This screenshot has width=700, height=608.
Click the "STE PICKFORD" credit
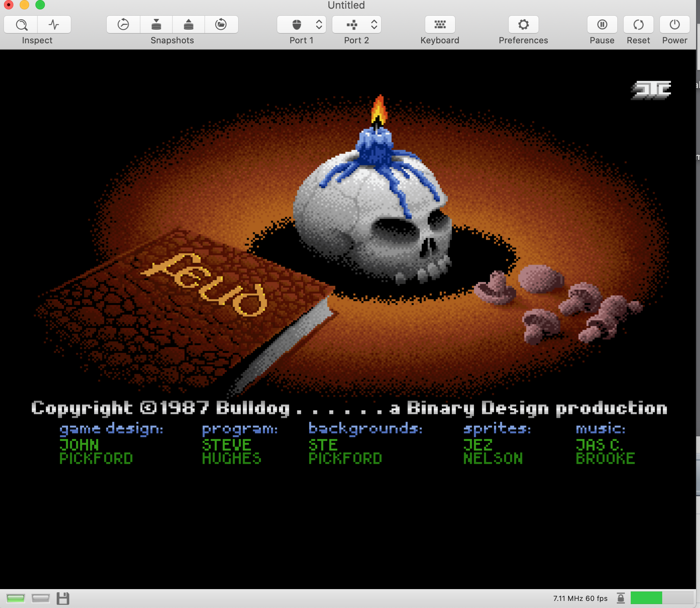click(345, 452)
